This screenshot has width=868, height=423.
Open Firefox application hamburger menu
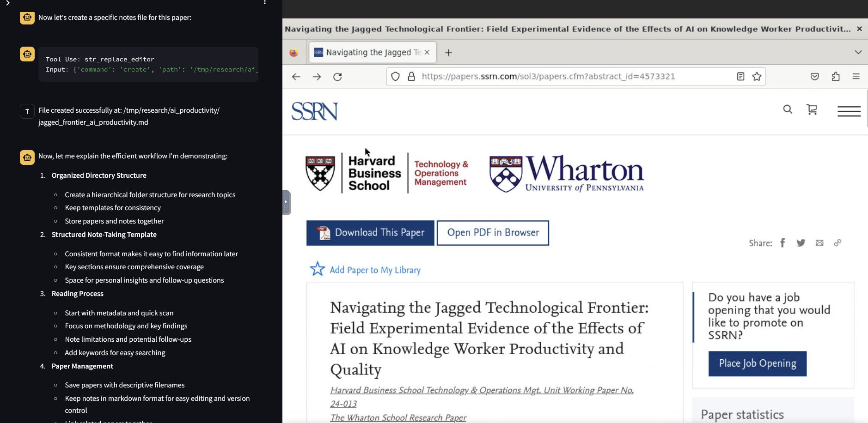pos(856,77)
